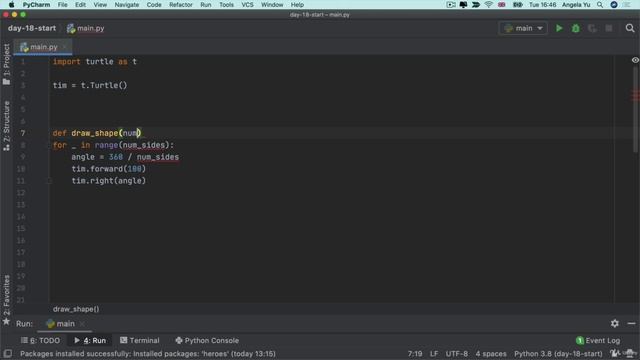This screenshot has width=640, height=360.
Task: Click UTF-8 encoding in status bar
Action: click(457, 353)
